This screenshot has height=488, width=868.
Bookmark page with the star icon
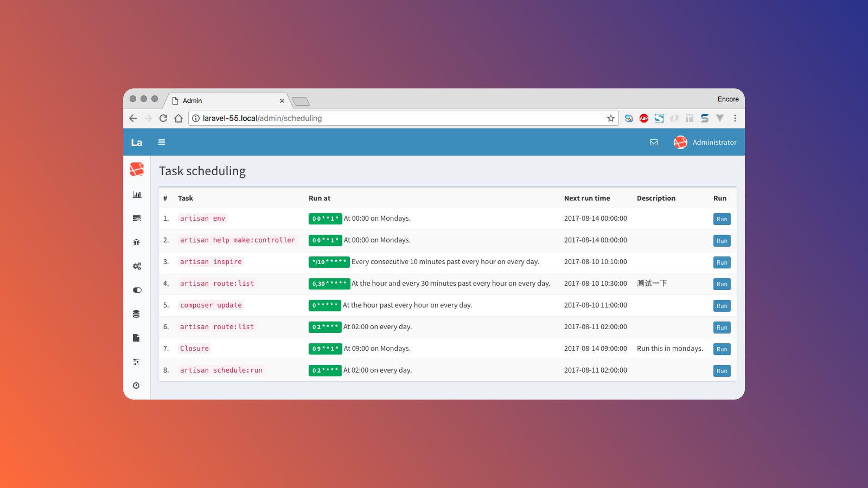click(611, 118)
